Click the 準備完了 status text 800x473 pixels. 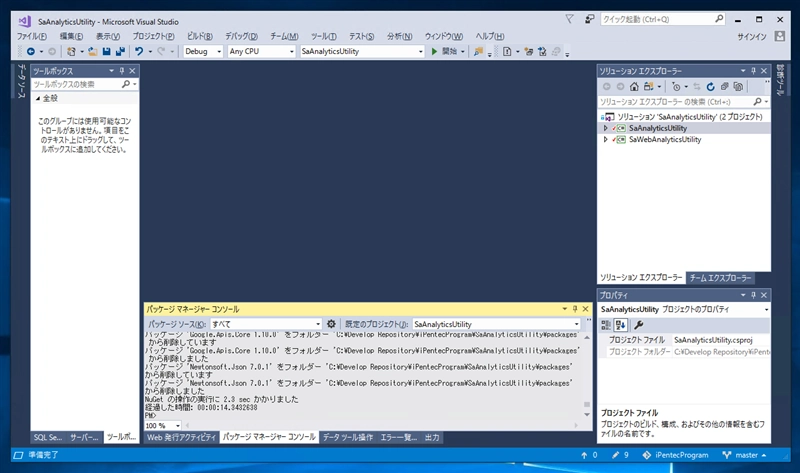43,455
